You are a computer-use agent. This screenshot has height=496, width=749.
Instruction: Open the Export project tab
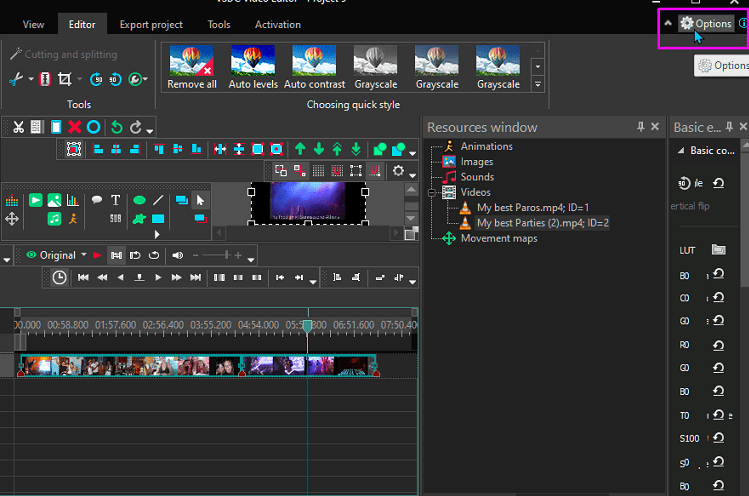click(151, 24)
